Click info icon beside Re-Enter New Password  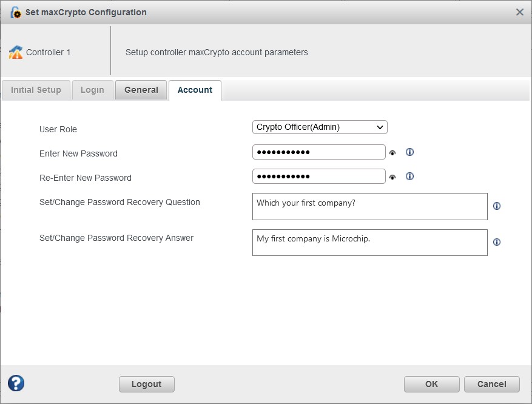pos(409,177)
